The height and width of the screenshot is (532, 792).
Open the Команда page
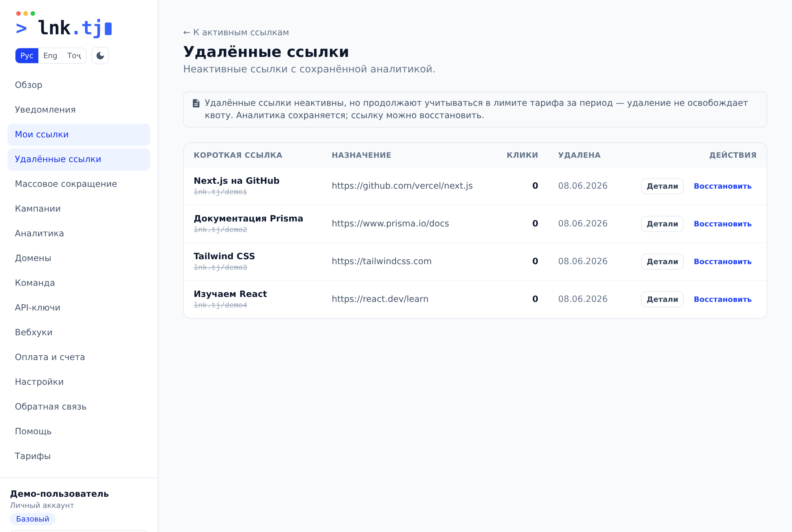79,283
